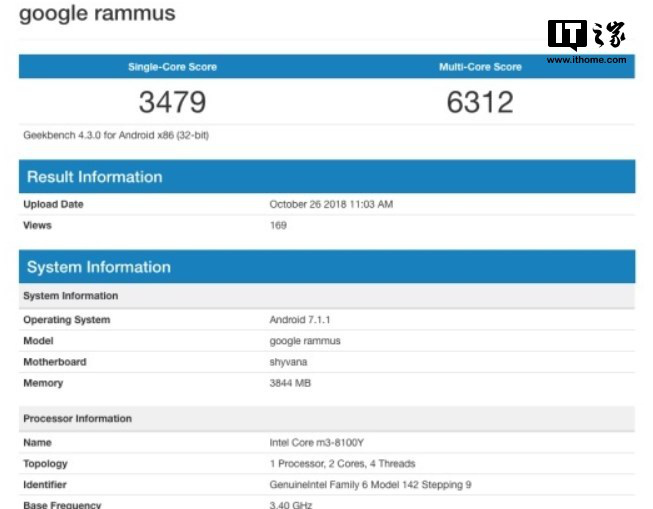Select the upload date October 26 2018 11:03 AM

tap(331, 204)
